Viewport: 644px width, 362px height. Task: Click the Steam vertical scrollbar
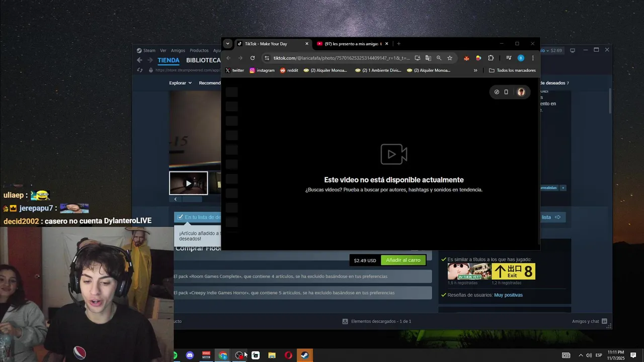(610, 101)
